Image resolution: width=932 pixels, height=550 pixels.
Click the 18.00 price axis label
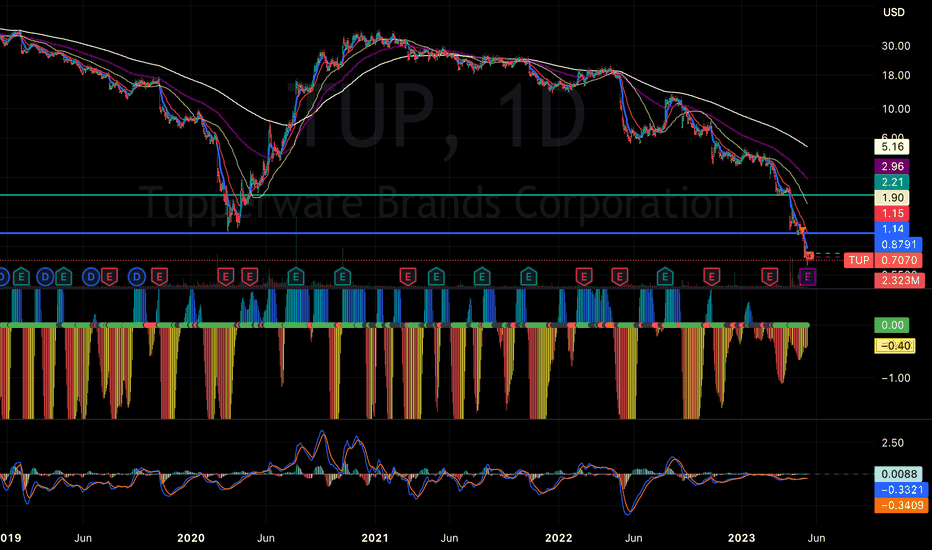click(896, 75)
